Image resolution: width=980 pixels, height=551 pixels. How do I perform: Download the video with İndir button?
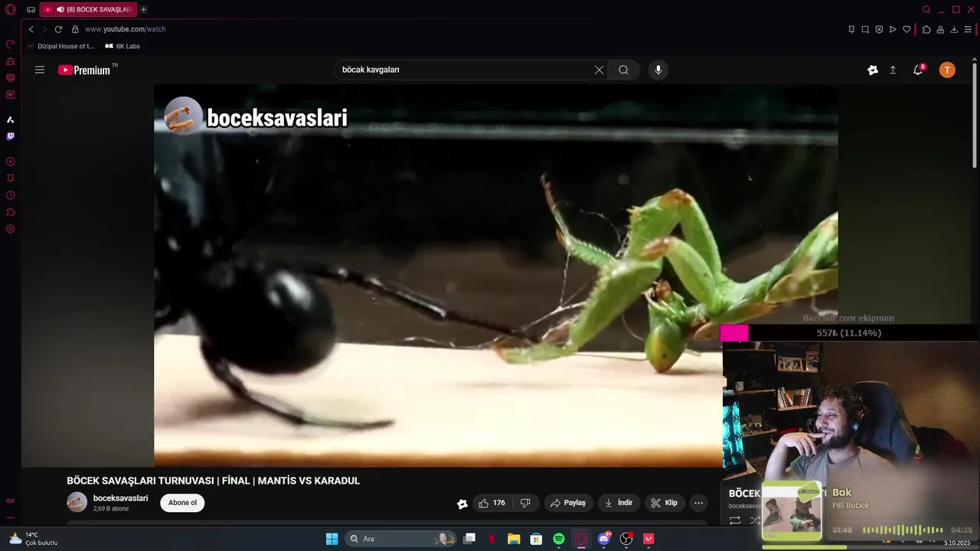[x=619, y=503]
